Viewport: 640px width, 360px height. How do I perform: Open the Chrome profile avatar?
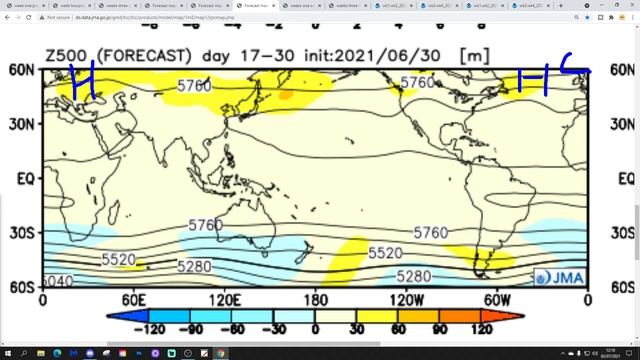click(622, 18)
